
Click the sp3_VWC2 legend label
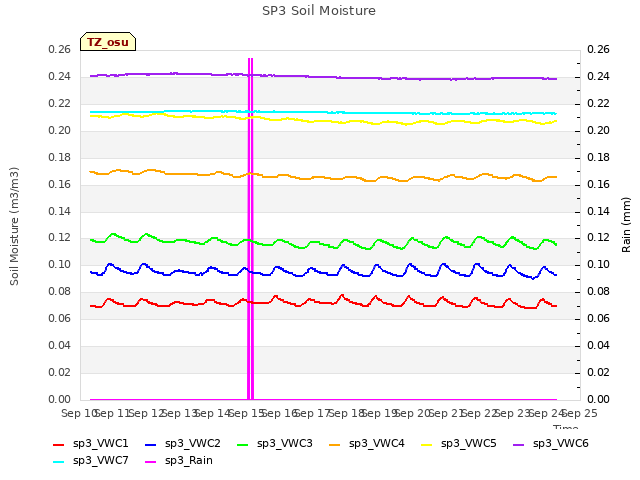pyautogui.click(x=193, y=444)
